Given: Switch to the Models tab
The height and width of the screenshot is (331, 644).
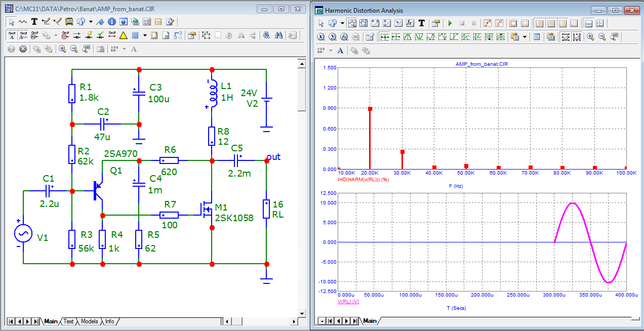Looking at the screenshot, I should pyautogui.click(x=89, y=321).
